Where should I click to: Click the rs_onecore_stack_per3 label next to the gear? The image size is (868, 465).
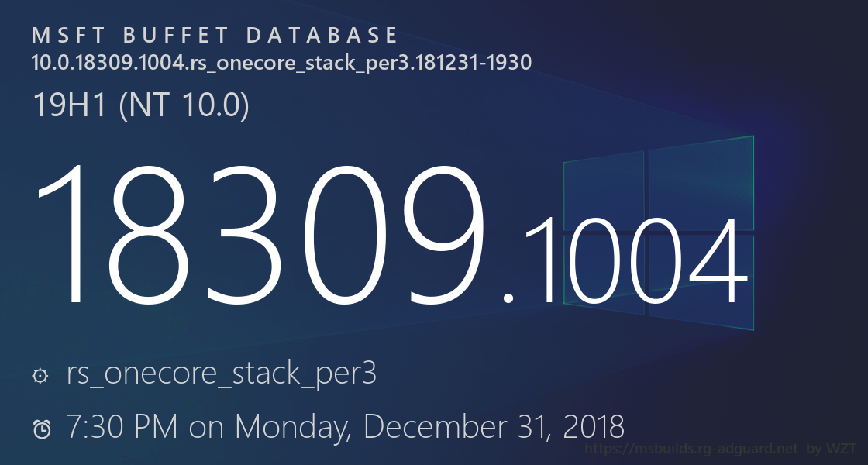[222, 374]
